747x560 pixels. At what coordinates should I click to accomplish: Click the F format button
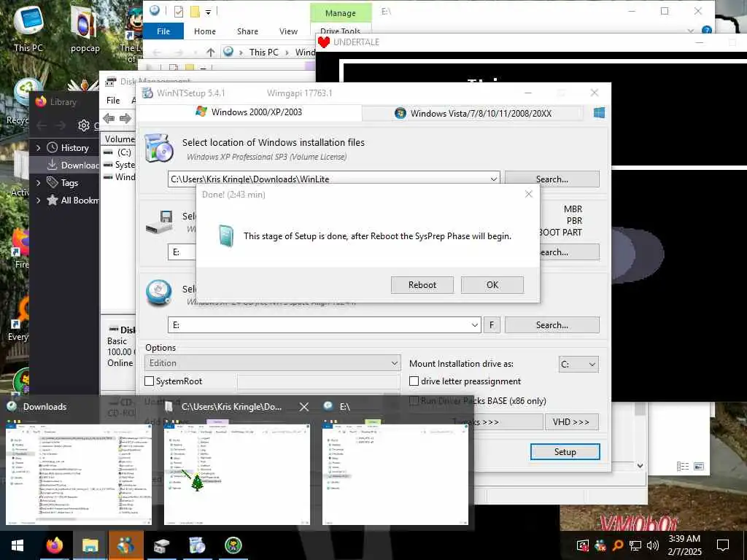[x=492, y=325]
